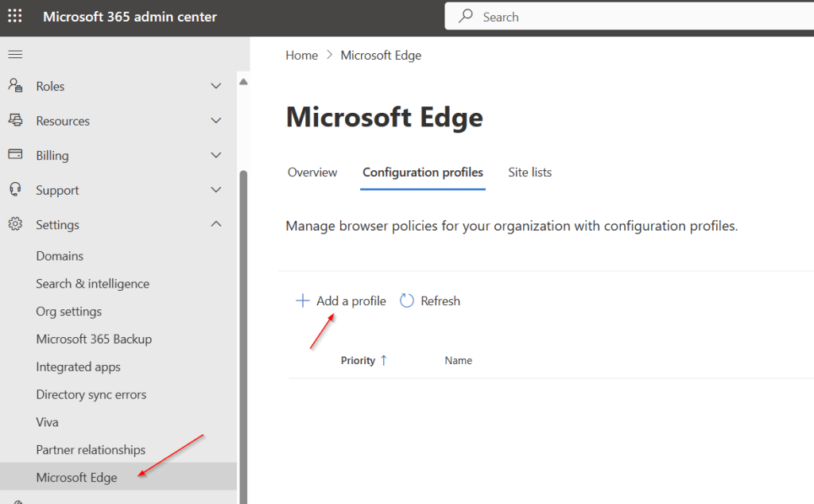Click the Billing card icon
Image resolution: width=814 pixels, height=504 pixels.
point(16,155)
